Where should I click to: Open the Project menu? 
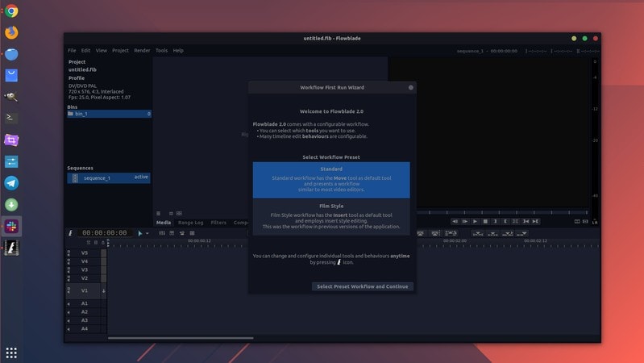tap(120, 51)
